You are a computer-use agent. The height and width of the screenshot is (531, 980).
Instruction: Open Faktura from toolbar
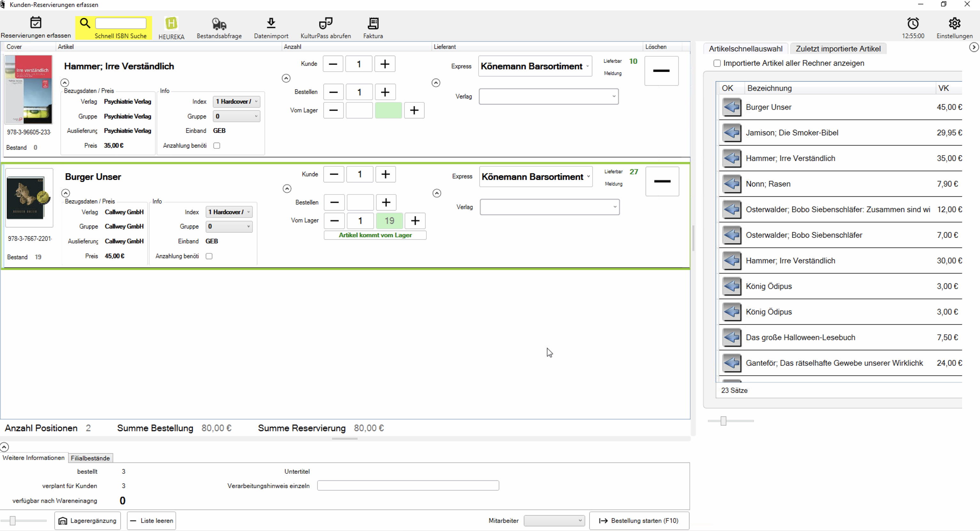[x=373, y=28]
